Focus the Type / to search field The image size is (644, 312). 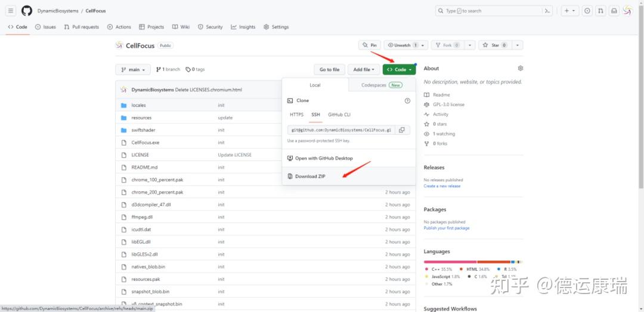click(488, 11)
